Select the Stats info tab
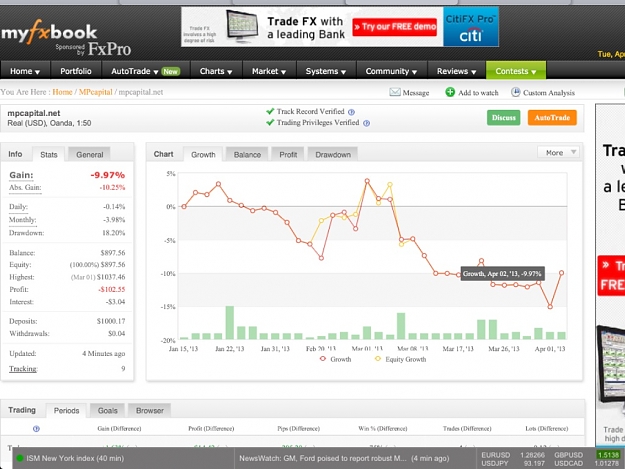Viewport: 625px width, 469px height. click(49, 154)
